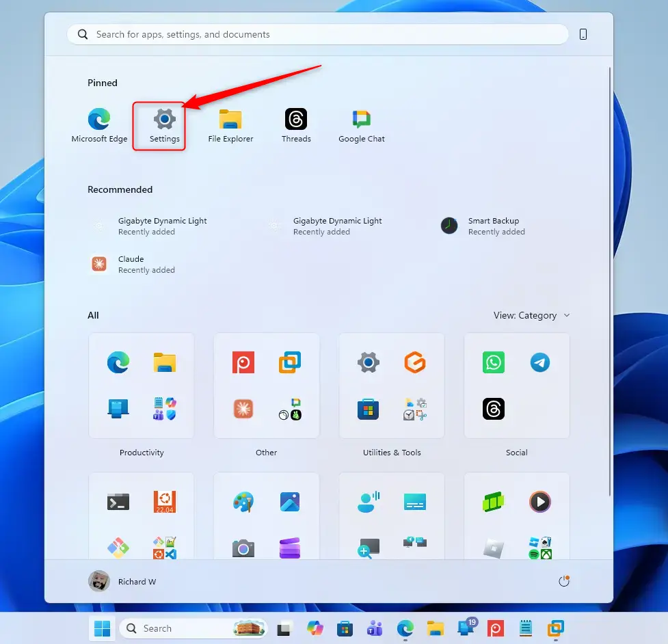Open the pinned Settings app
The image size is (668, 644).
(x=165, y=126)
